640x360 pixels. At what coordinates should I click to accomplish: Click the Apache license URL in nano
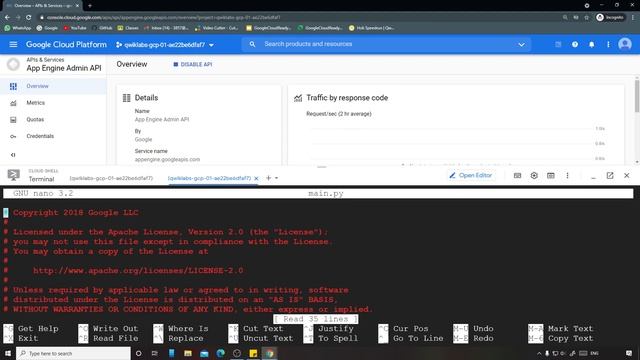click(x=138, y=270)
